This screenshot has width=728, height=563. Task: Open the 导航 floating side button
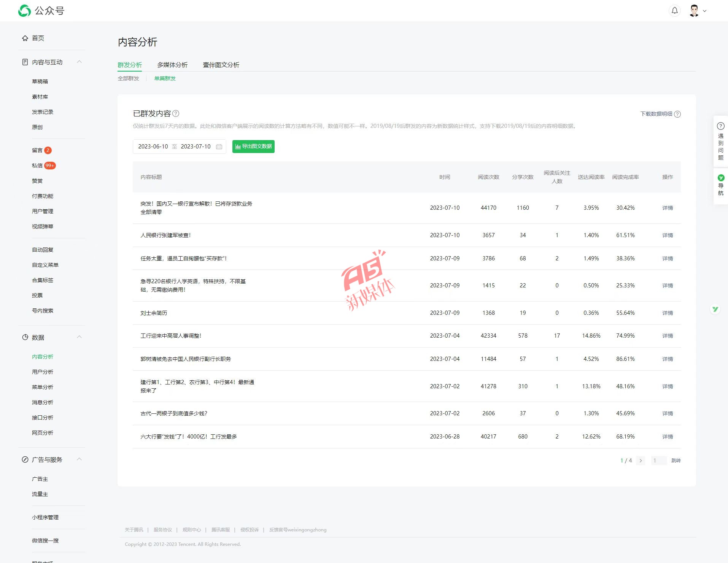pyautogui.click(x=720, y=185)
